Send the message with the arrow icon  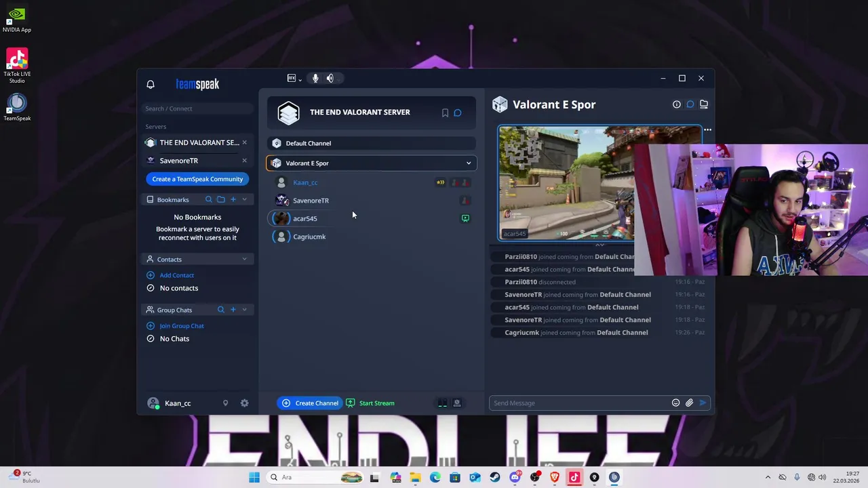coord(703,403)
